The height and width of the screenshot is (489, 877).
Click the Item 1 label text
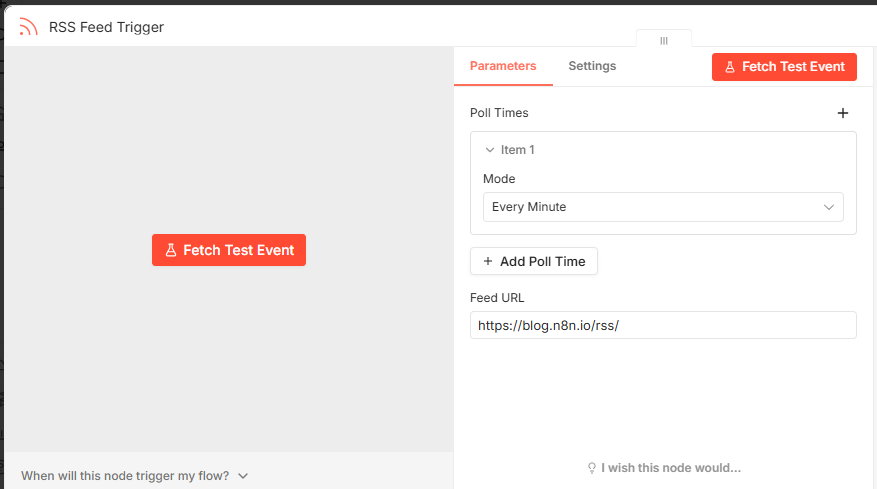517,150
